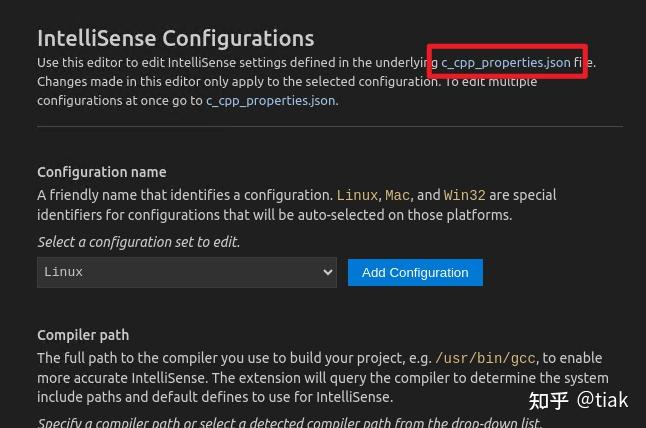Click the IntelliSense Configurations heading
This screenshot has height=428, width=646.
tap(176, 38)
